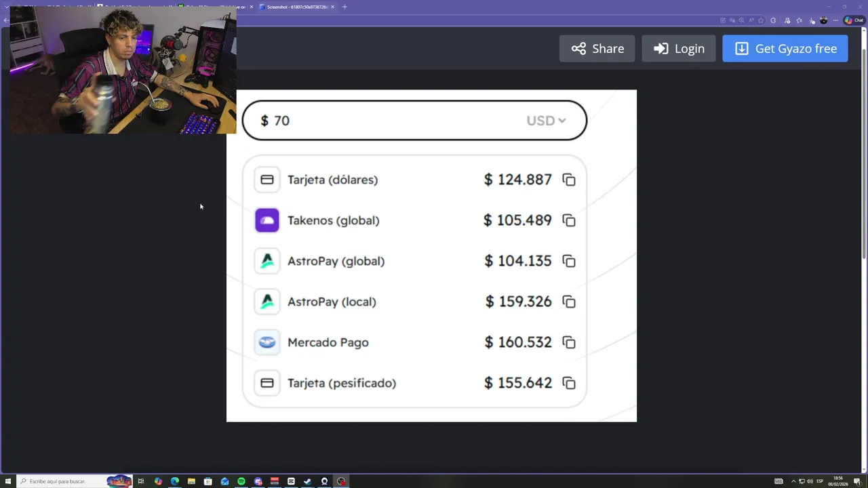Open Task View on the taskbar

(x=141, y=481)
